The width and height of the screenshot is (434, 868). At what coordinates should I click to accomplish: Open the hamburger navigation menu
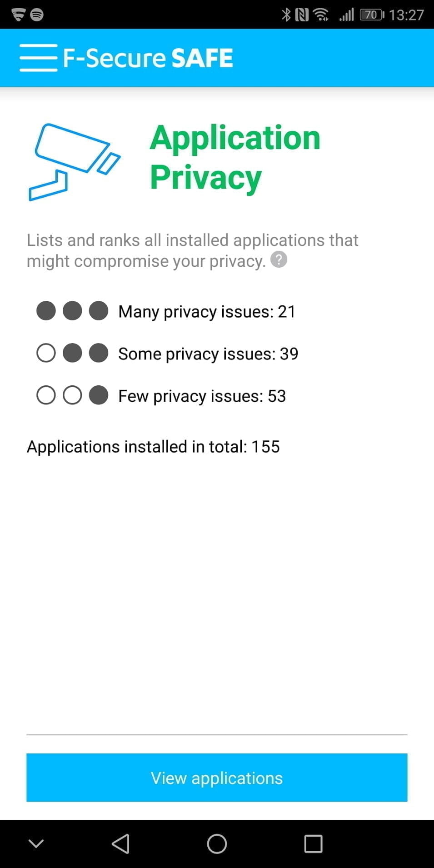[38, 58]
